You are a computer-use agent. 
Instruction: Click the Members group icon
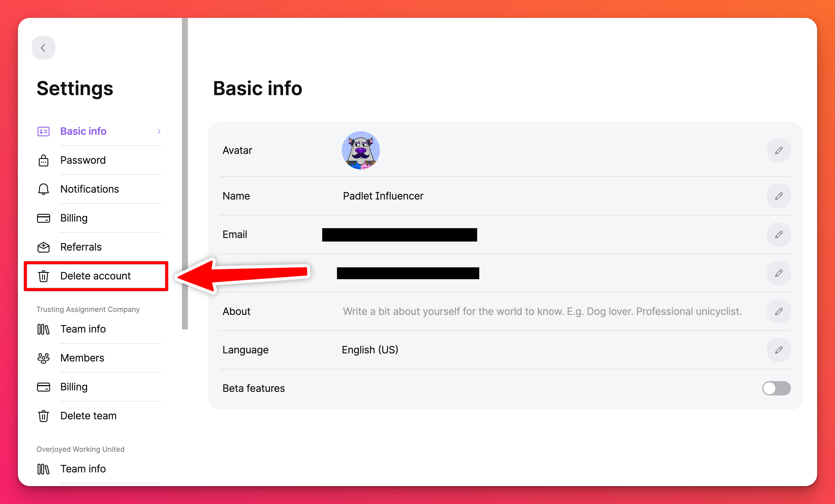tap(45, 358)
